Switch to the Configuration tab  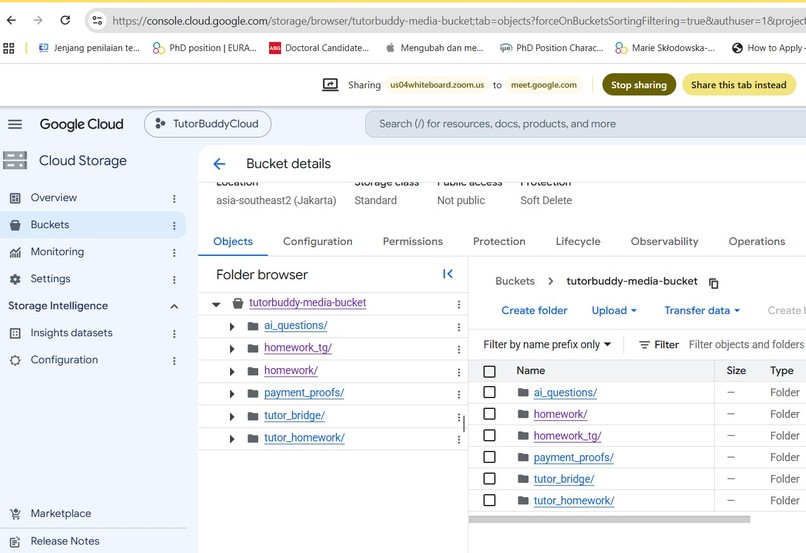pos(318,242)
